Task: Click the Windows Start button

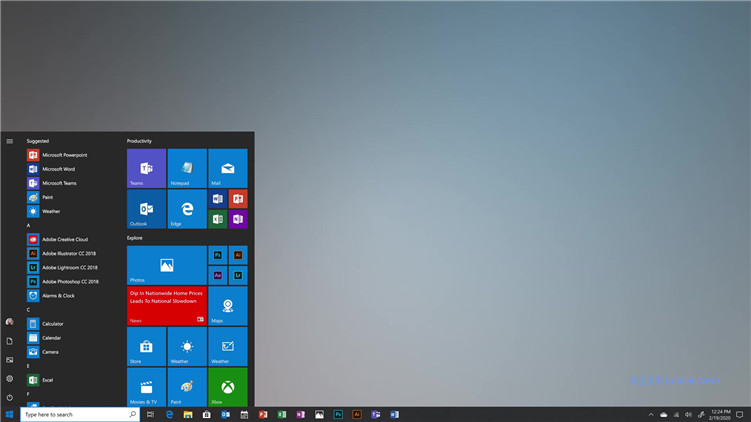Action: (10, 414)
